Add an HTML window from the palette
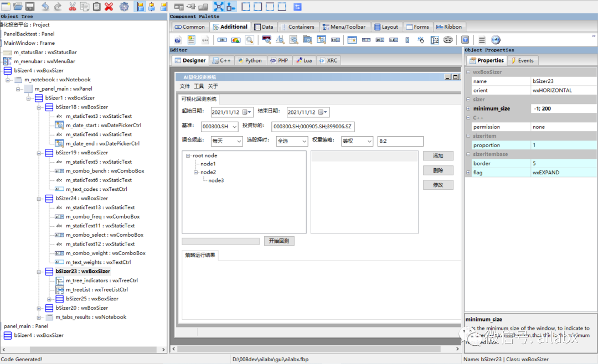The width and height of the screenshot is (598, 364). tap(178, 40)
